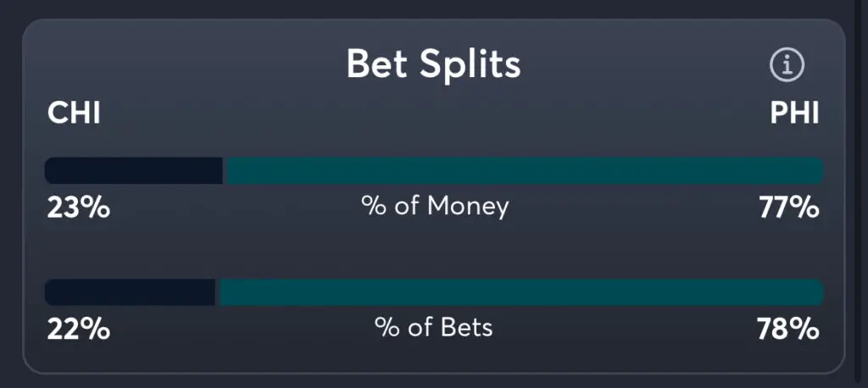
Task: Click the split point on the money bar
Action: [x=225, y=170]
